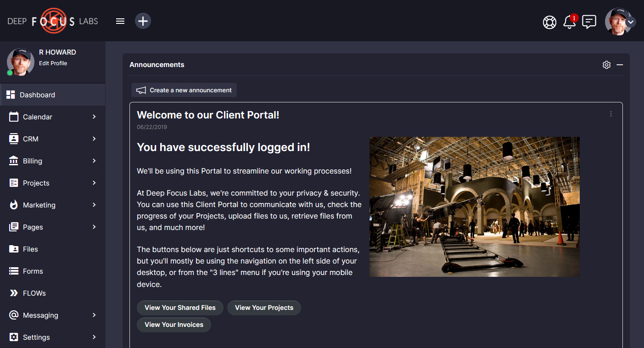
Task: Expand the CRM submenu chevron
Action: (x=94, y=139)
